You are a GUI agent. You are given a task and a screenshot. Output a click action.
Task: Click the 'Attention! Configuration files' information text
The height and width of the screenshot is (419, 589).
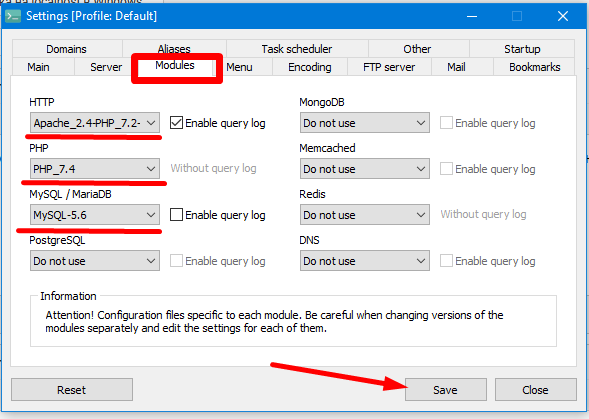[x=274, y=322]
